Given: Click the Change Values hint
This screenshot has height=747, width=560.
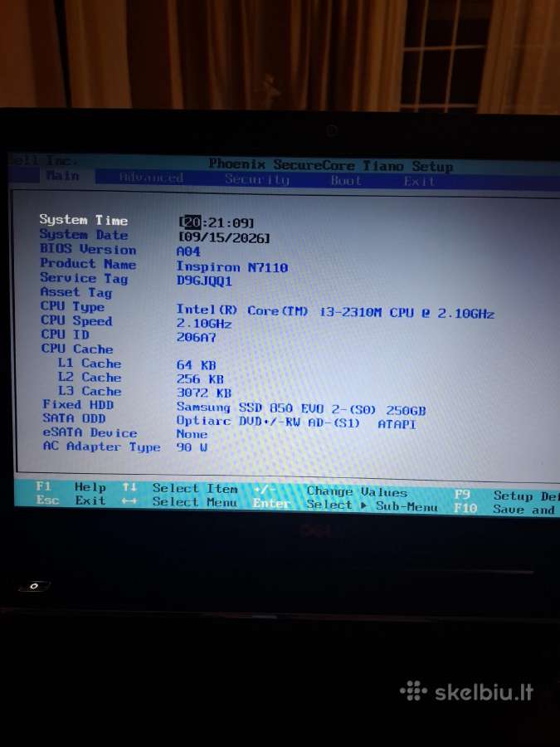Looking at the screenshot, I should [x=357, y=491].
